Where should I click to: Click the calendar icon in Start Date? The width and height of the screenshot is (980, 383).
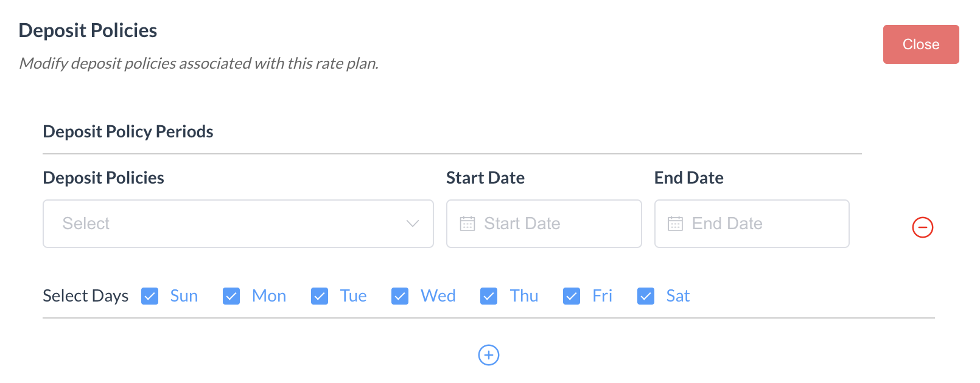click(467, 224)
